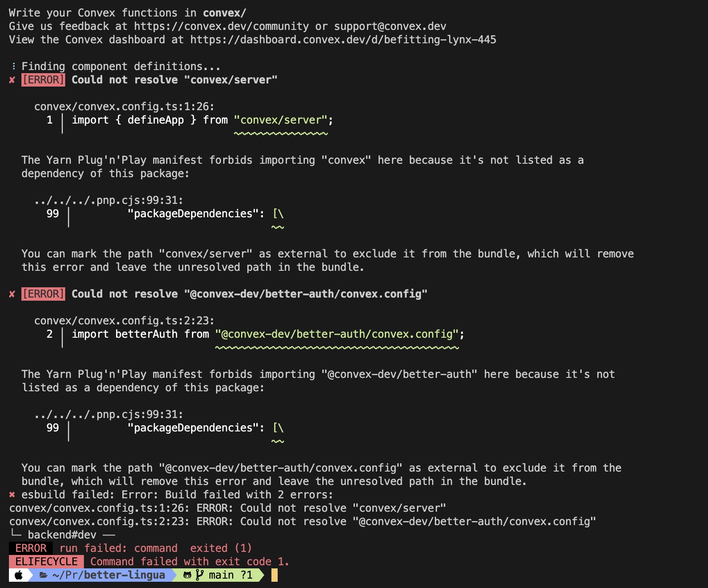
Task: Click 'defineApp' in the import statement
Action: coord(155,120)
